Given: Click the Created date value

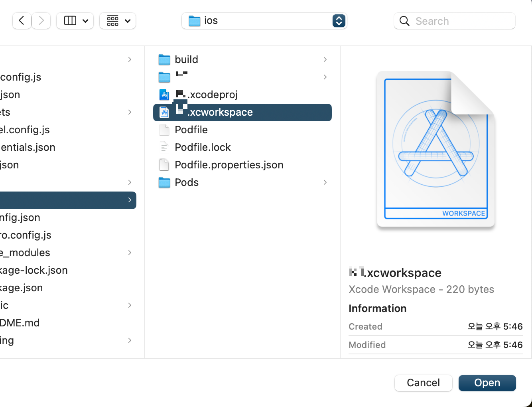Looking at the screenshot, I should click(x=495, y=326).
